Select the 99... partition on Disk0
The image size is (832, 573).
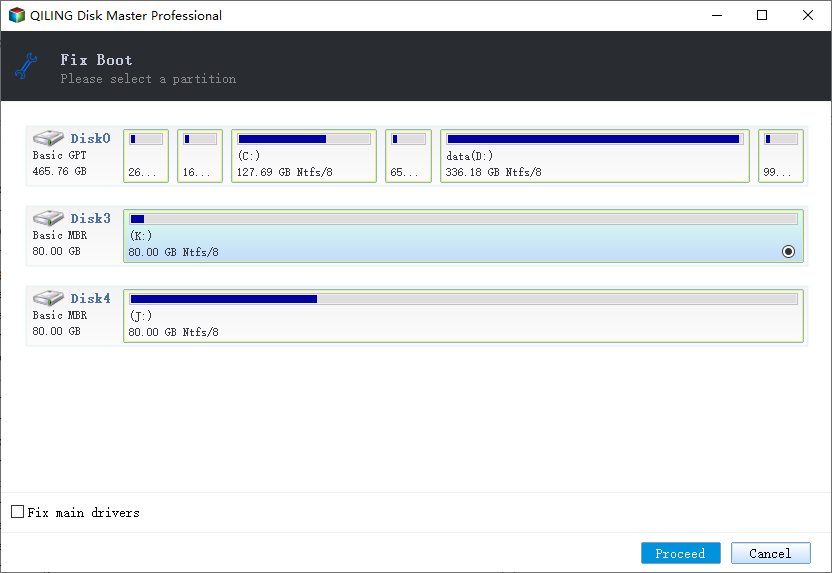pyautogui.click(x=781, y=156)
